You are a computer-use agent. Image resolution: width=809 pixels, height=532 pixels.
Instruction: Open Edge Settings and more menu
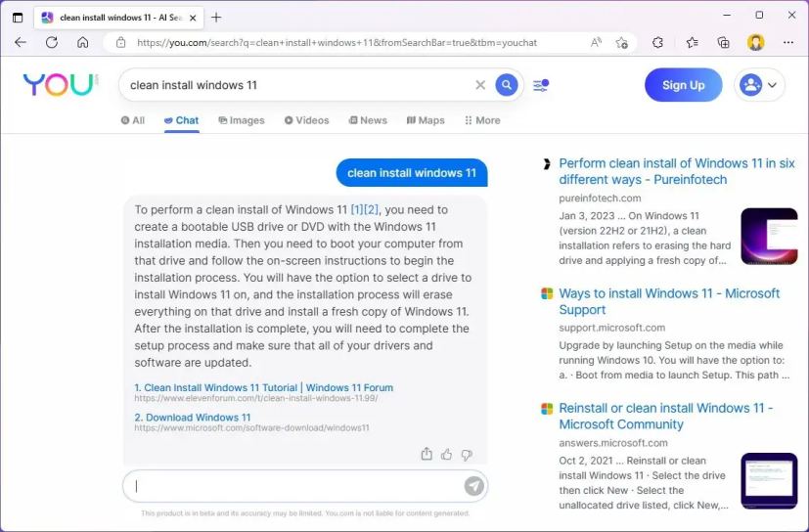788,42
